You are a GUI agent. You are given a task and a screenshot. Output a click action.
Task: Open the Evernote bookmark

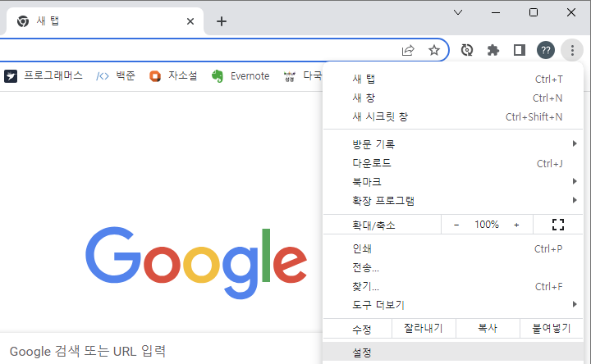point(241,76)
